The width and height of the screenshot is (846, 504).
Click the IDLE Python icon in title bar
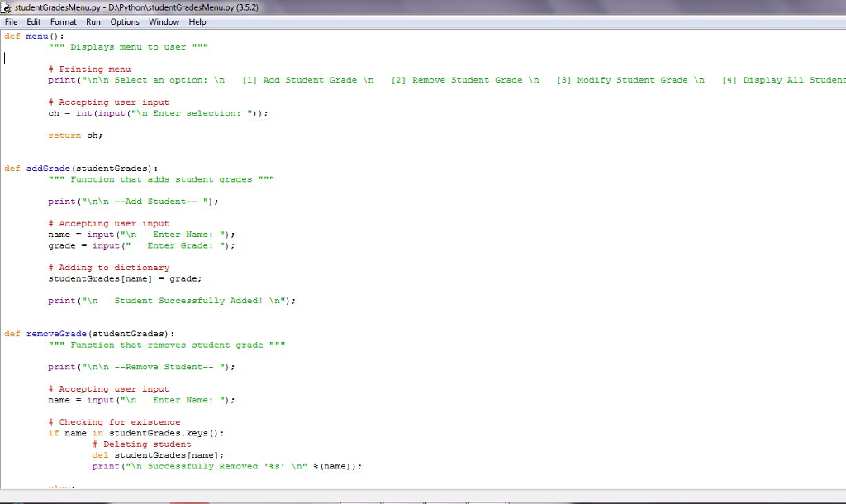6,7
